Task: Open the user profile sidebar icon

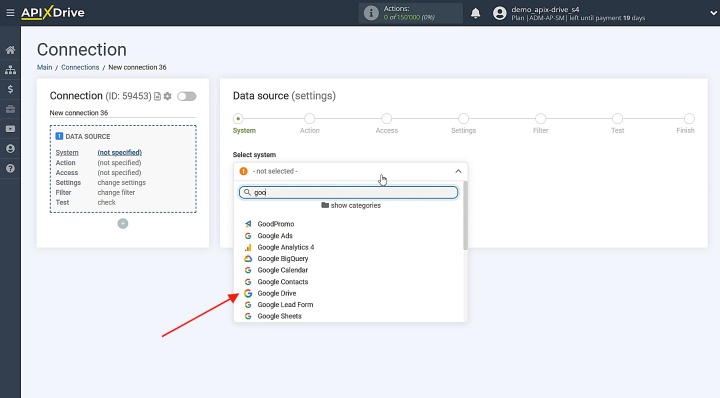Action: (10, 149)
